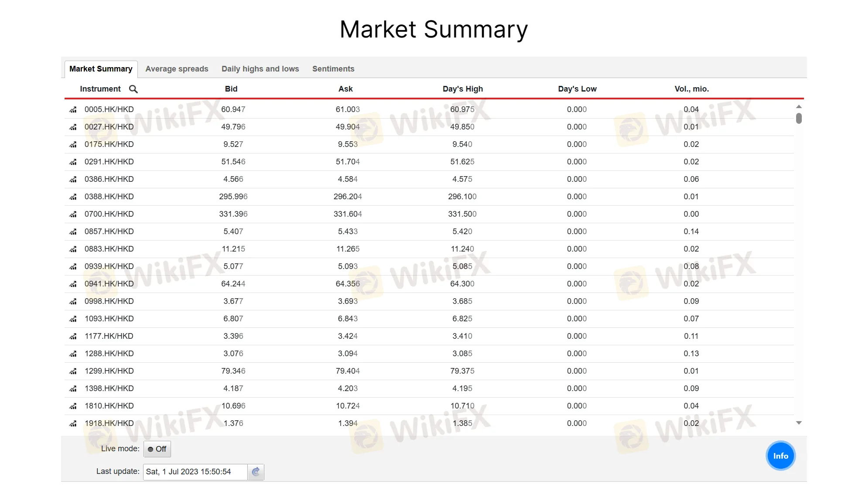
Task: Open chart icon for 1810.HK/HKD row
Action: (x=73, y=406)
